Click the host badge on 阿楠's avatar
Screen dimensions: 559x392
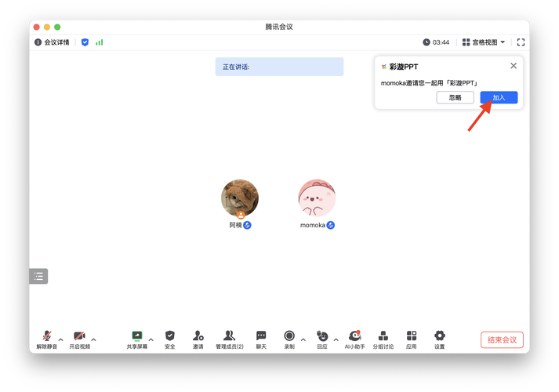pyautogui.click(x=241, y=215)
